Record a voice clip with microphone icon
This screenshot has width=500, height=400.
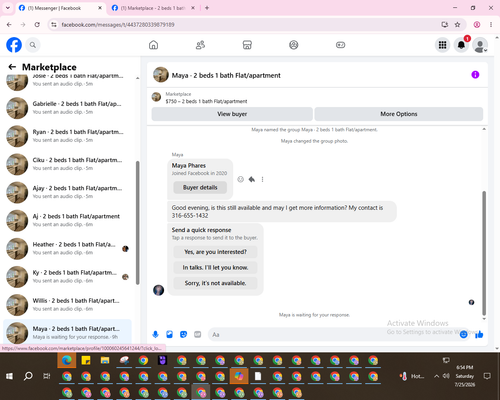(x=155, y=334)
